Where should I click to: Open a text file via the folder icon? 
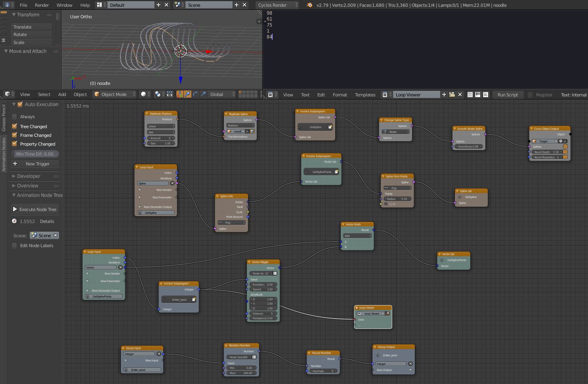point(452,94)
